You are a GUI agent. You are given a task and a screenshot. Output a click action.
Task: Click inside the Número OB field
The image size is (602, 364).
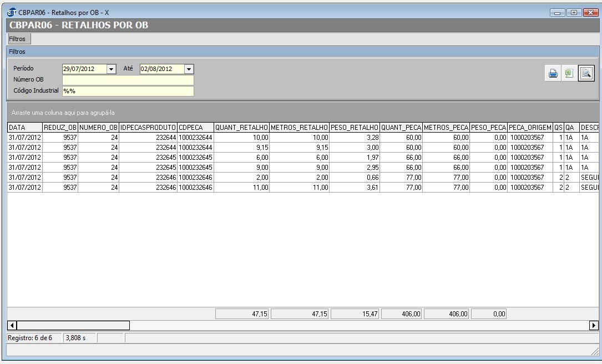tap(128, 80)
